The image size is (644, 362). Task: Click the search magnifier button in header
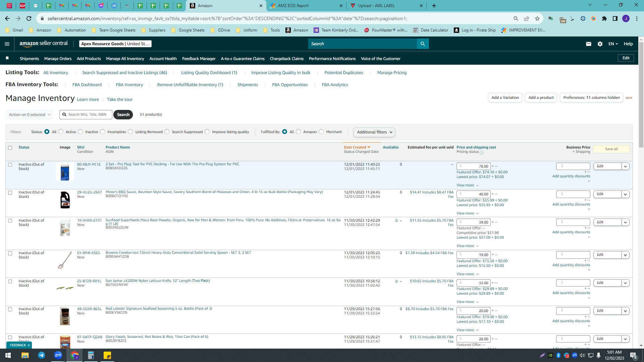(423, 44)
